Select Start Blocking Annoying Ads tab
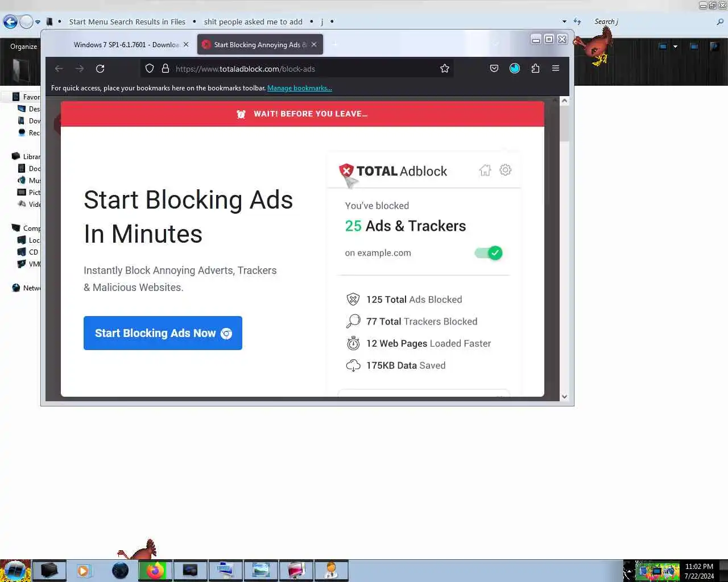The width and height of the screenshot is (728, 582). click(260, 44)
